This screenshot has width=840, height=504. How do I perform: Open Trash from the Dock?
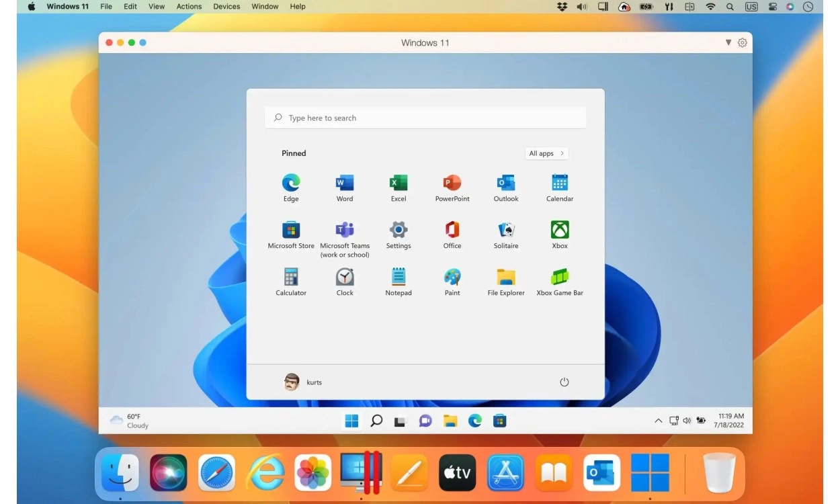point(719,472)
